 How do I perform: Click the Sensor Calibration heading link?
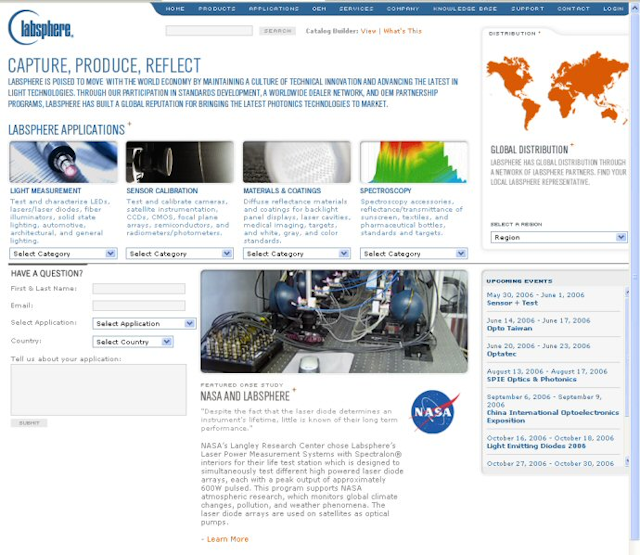[x=162, y=191]
